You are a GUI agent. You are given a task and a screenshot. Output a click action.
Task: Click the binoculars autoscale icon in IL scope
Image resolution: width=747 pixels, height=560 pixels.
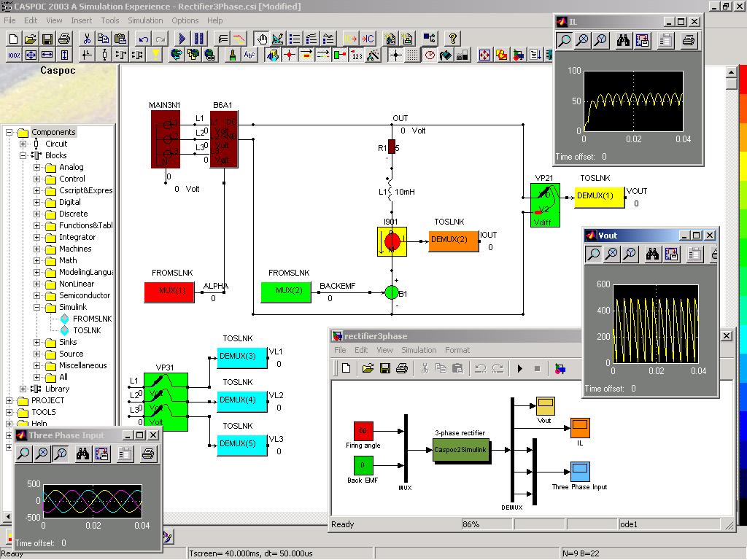point(623,41)
